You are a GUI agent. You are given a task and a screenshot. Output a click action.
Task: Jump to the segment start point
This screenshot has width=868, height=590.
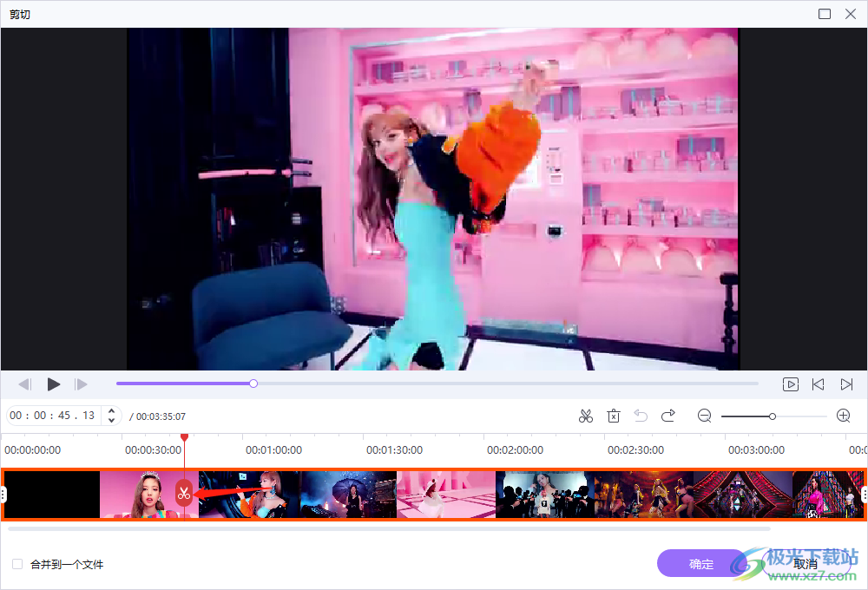click(x=819, y=384)
